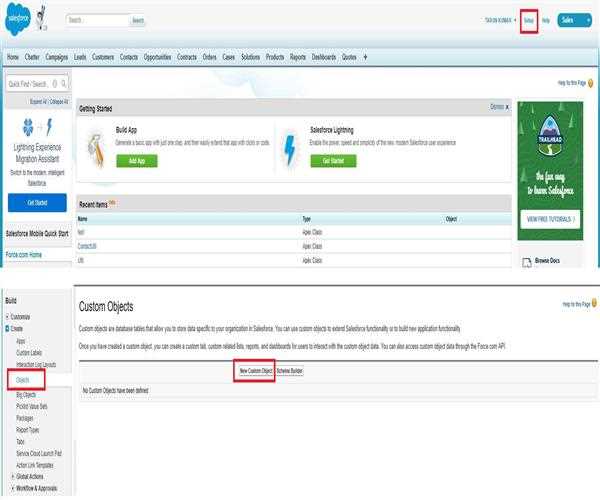
Task: Open the Sales app dropdown
Action: (x=575, y=20)
